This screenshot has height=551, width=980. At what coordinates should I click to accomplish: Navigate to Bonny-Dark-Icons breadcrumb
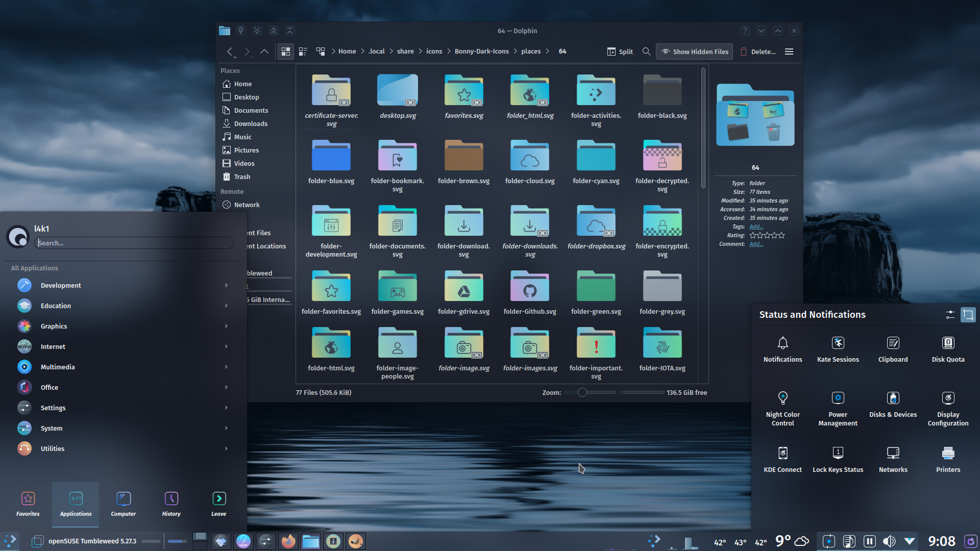[481, 52]
